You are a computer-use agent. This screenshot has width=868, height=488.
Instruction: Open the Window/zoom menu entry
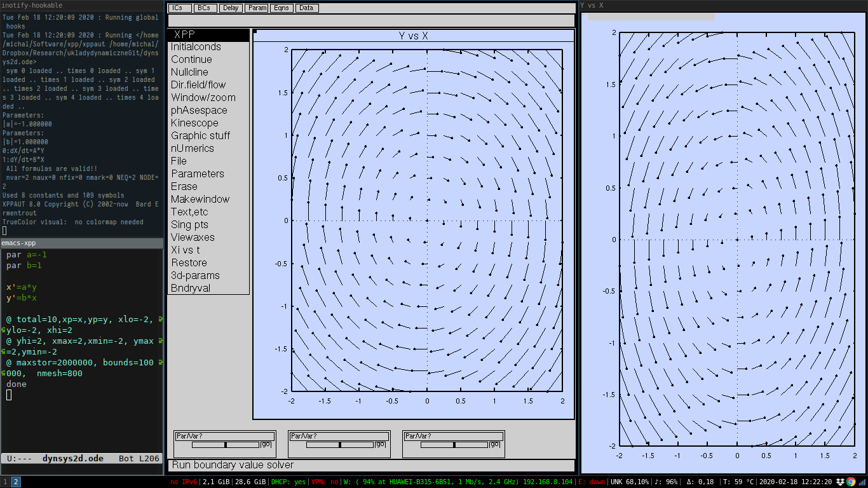coord(208,98)
